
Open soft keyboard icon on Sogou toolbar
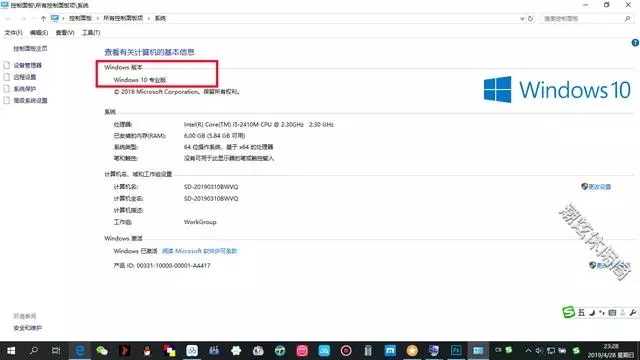612,313
